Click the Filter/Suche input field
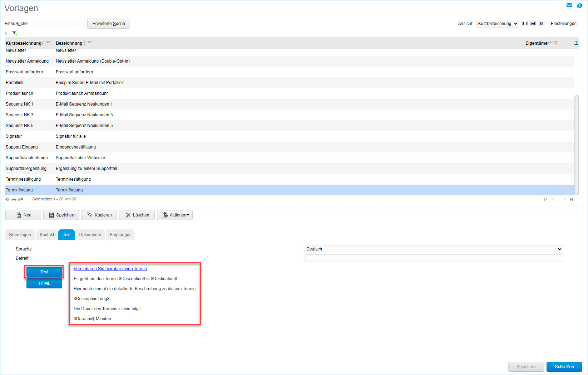588x375 pixels. pos(59,24)
